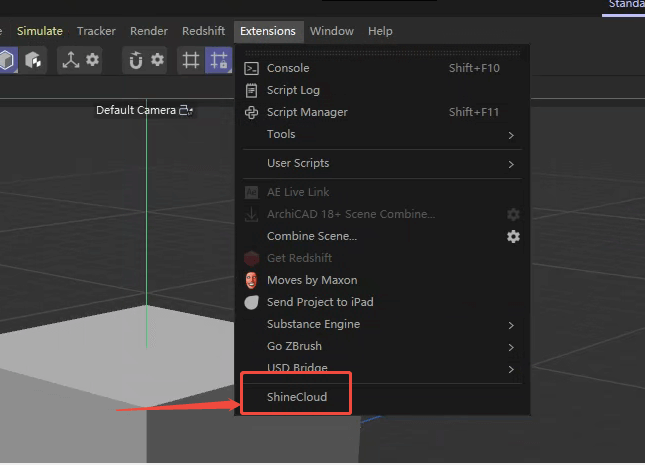Open Combine Scene settings gear
Screen dimensions: 645x465
pyautogui.click(x=513, y=237)
